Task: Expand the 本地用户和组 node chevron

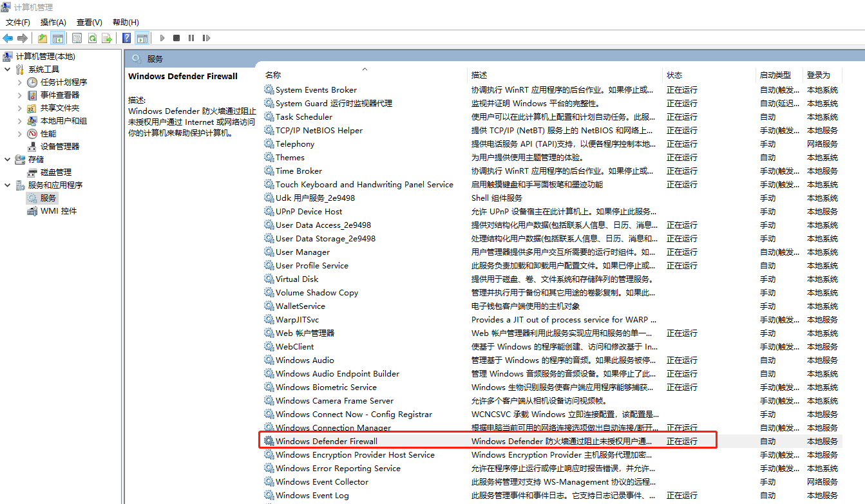Action: (20, 121)
